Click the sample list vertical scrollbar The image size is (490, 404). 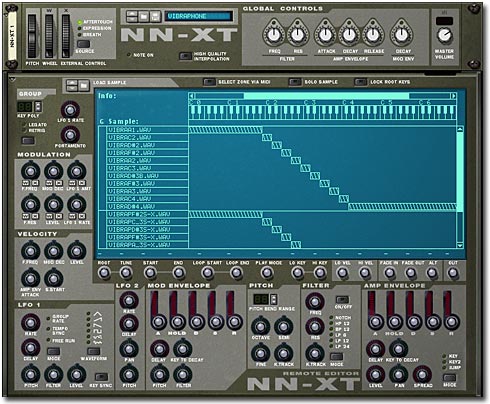tap(460, 172)
